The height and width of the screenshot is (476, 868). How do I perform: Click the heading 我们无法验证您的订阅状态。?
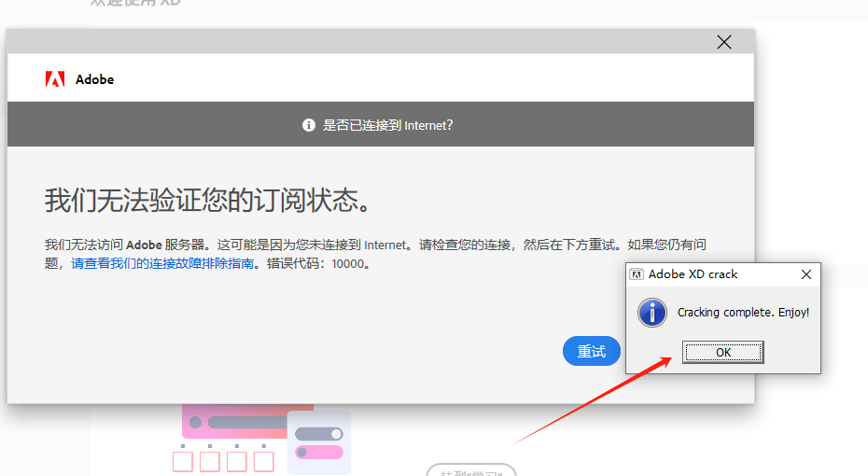coord(207,200)
